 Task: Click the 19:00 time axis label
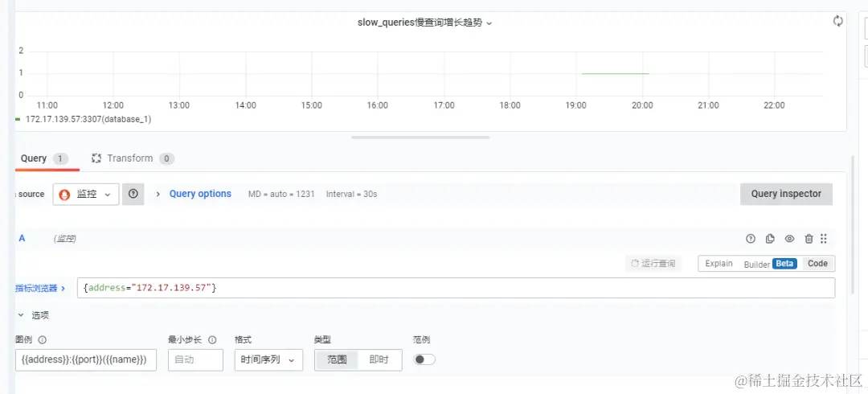coord(575,105)
